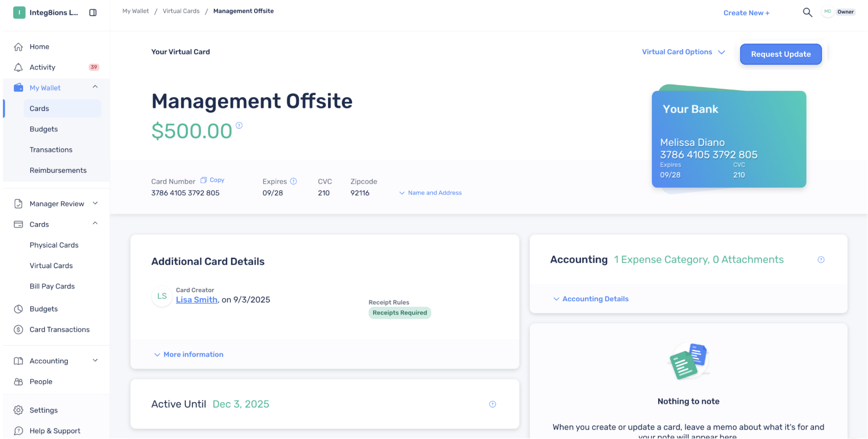
Task: Expand Name and Address details
Action: 430,193
